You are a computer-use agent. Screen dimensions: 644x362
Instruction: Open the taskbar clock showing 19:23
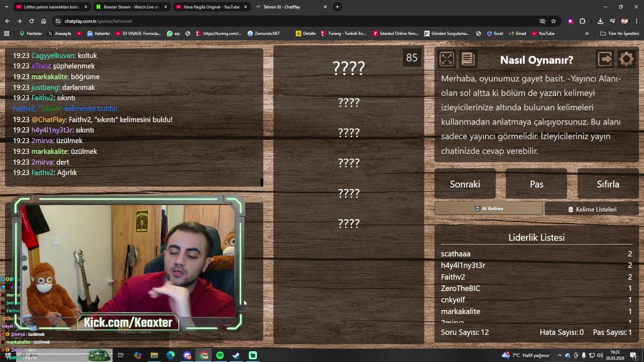[x=615, y=355]
